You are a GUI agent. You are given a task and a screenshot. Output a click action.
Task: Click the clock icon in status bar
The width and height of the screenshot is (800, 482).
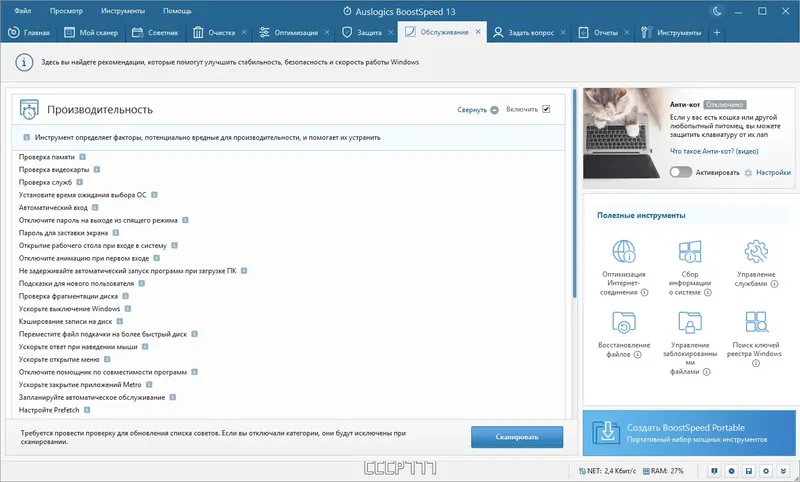[732, 471]
